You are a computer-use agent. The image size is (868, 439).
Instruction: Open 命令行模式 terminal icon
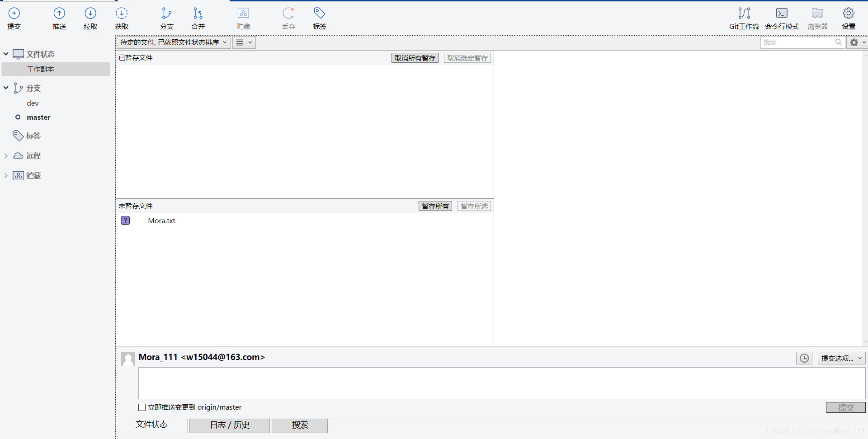(782, 13)
